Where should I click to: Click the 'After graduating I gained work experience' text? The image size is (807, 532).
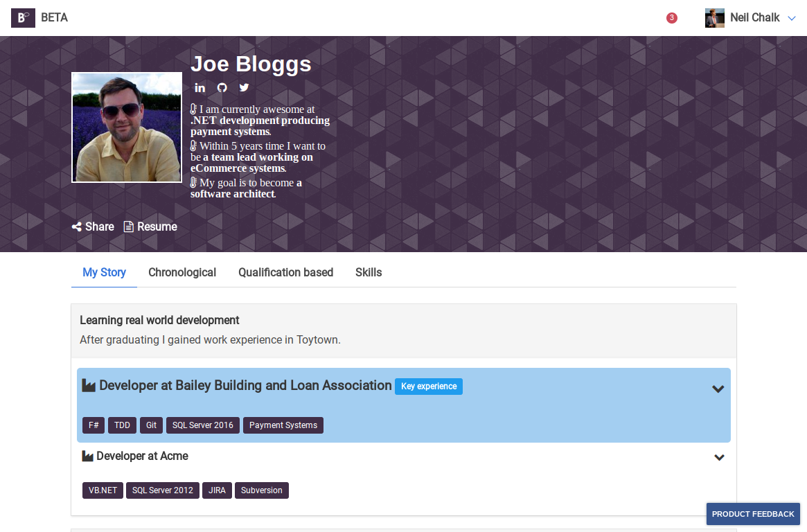pyautogui.click(x=210, y=340)
